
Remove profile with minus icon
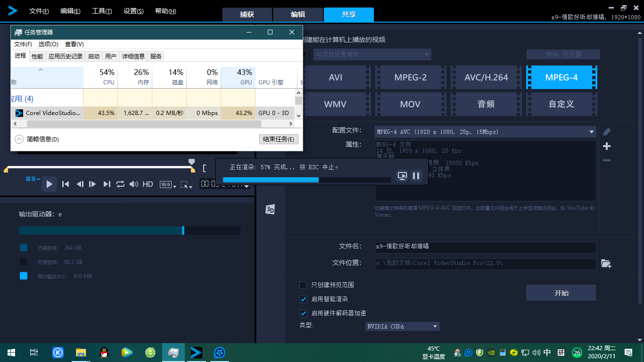click(x=607, y=160)
